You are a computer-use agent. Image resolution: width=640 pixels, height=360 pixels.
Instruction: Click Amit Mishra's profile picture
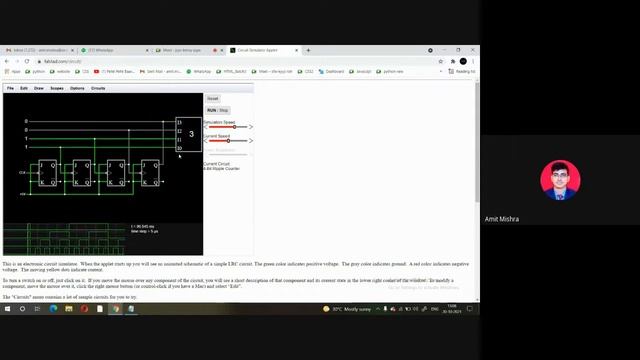tap(560, 180)
